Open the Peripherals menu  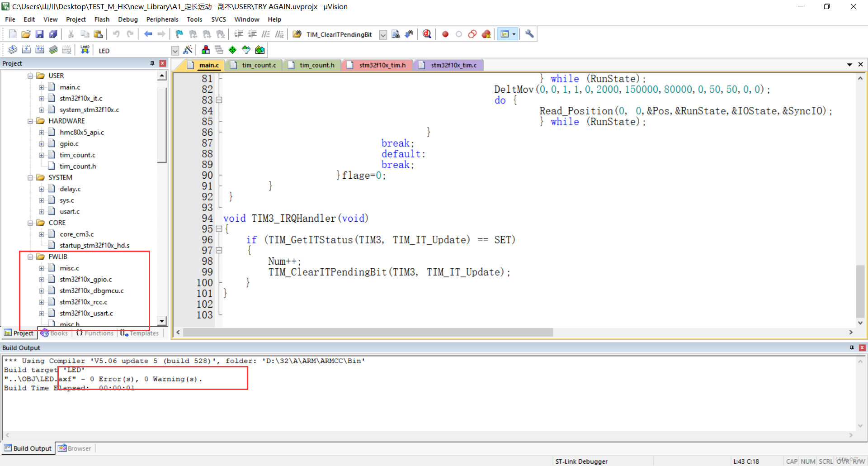(162, 19)
